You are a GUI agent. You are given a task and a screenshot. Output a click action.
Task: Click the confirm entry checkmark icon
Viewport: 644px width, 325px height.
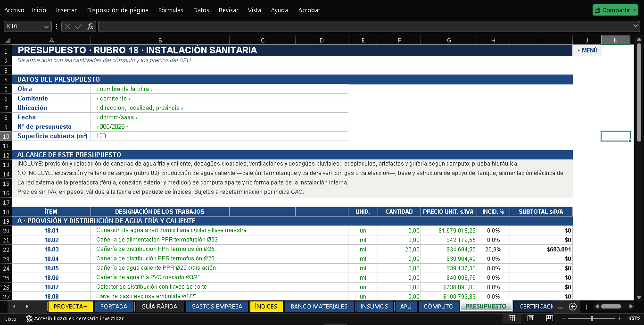(x=79, y=26)
